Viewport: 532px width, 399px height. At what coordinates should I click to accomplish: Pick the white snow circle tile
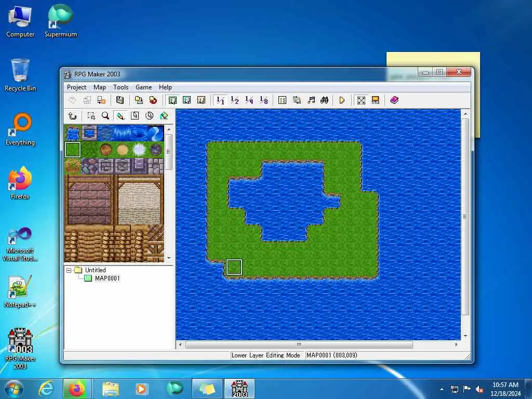(x=139, y=150)
